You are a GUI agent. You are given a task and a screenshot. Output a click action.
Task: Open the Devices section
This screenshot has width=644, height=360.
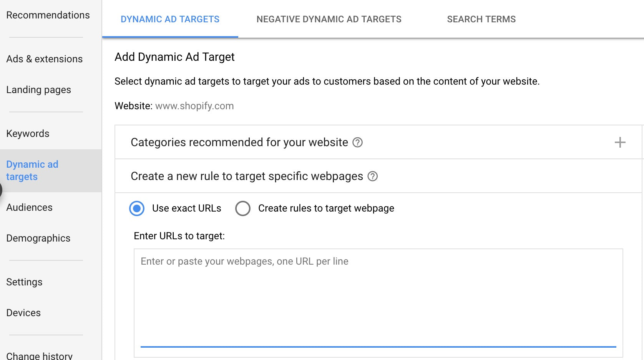tap(23, 313)
